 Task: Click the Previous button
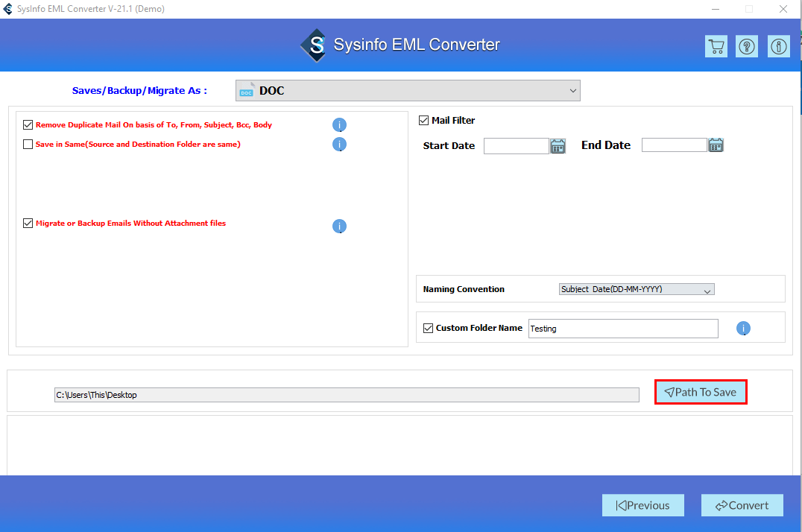point(642,504)
